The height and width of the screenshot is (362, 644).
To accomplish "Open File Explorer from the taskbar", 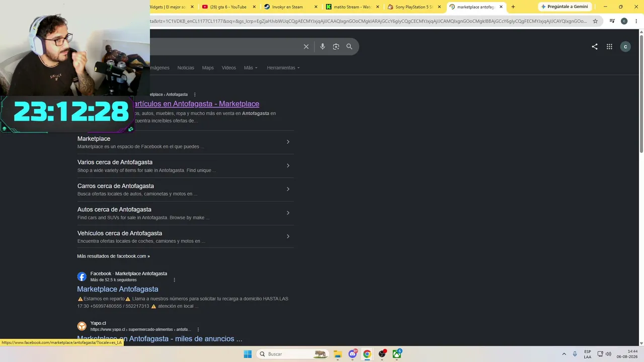I will 338,354.
